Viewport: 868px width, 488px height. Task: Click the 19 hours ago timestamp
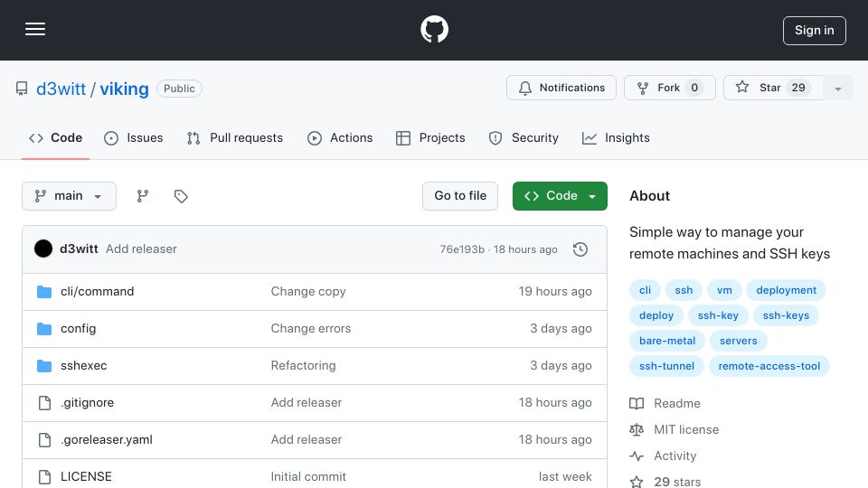tap(554, 292)
